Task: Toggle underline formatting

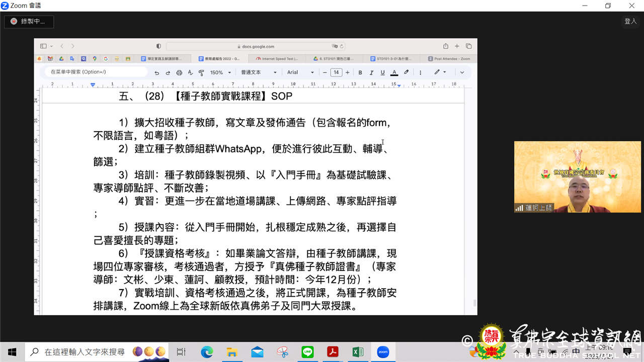Action: pos(382,72)
